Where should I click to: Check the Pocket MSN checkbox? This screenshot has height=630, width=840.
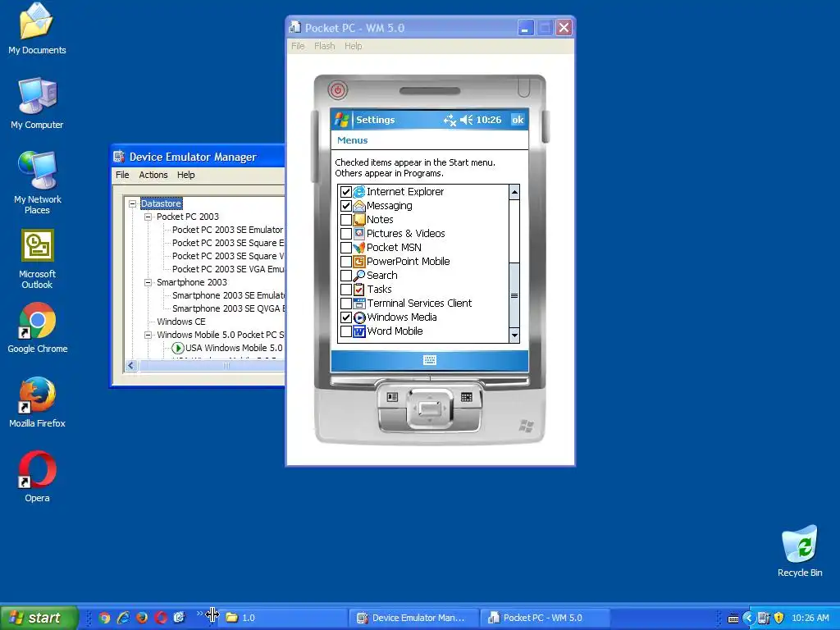coord(346,248)
